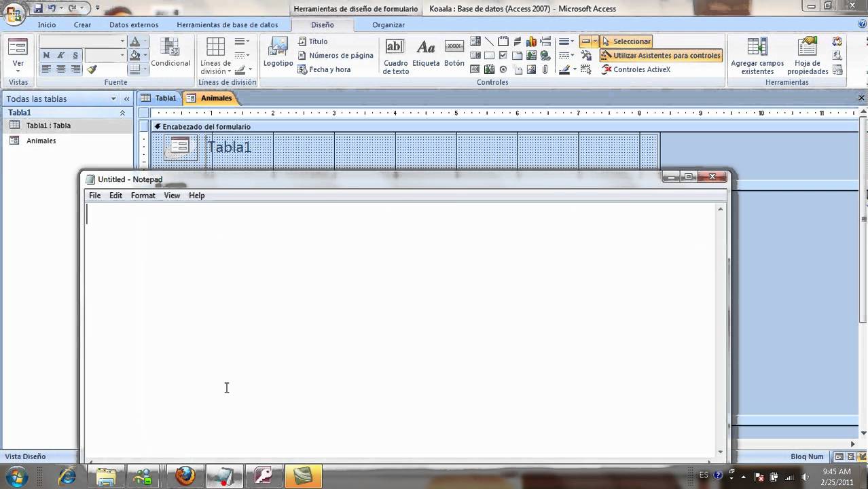This screenshot has height=489, width=868.
Task: Open Líneas de división gridlines menu
Action: click(x=215, y=56)
